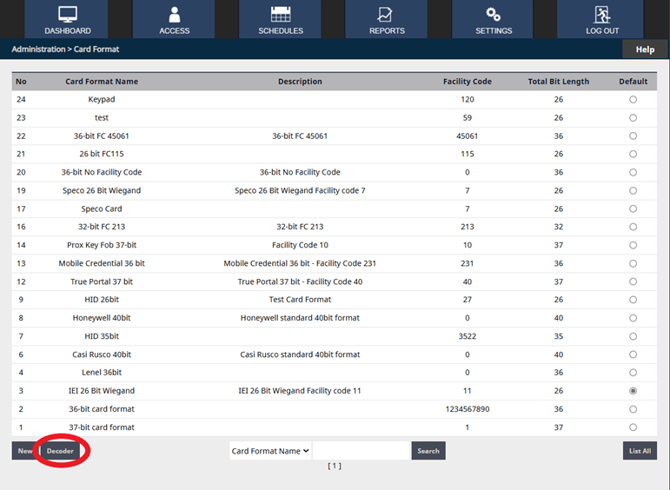Click the Reports chart icon
This screenshot has height=490, width=670.
tap(386, 14)
